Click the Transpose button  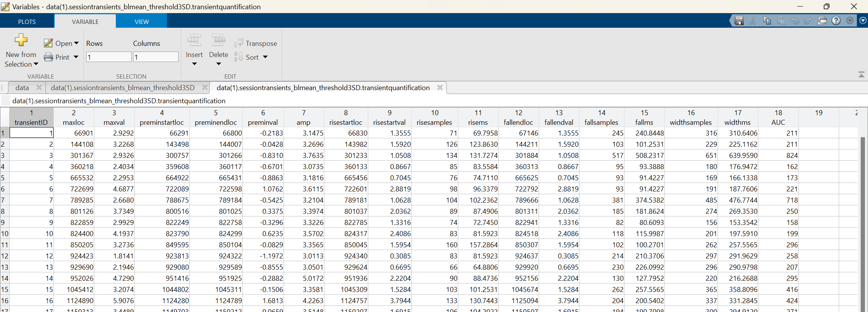pyautogui.click(x=256, y=43)
